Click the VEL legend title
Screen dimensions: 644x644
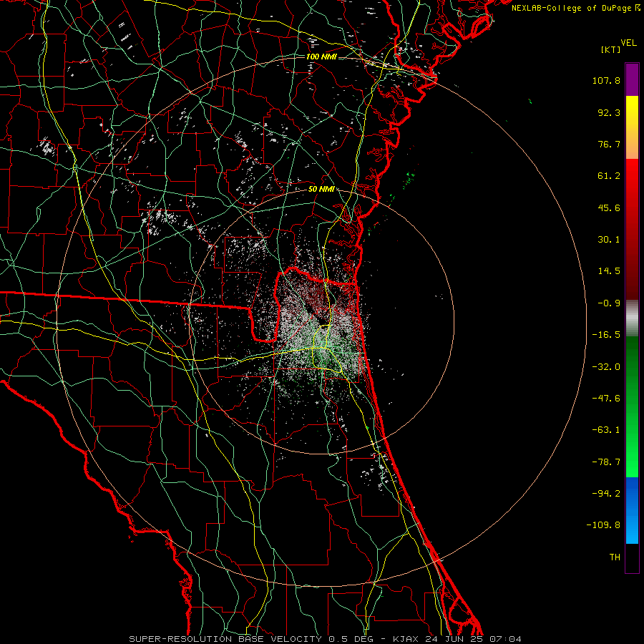click(628, 43)
